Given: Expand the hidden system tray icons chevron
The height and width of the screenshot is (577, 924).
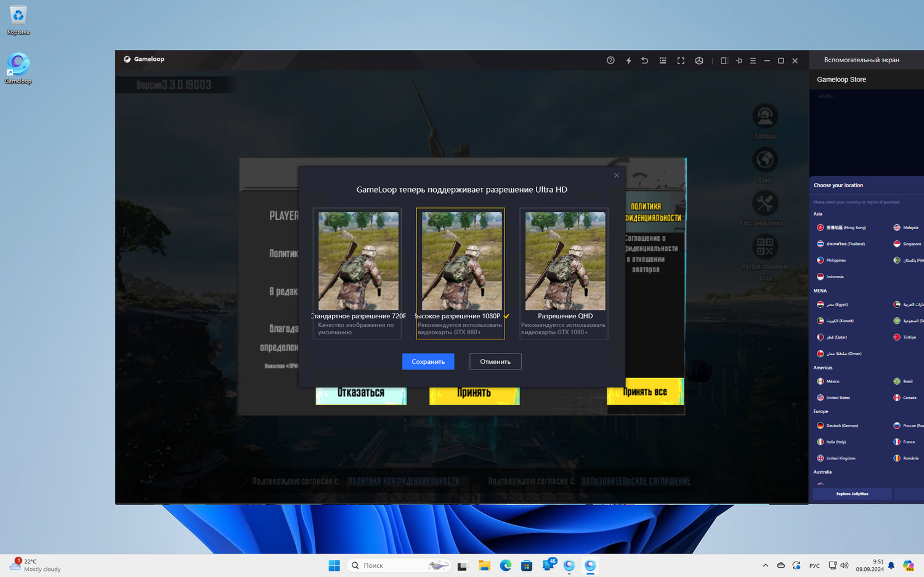Looking at the screenshot, I should 765,565.
